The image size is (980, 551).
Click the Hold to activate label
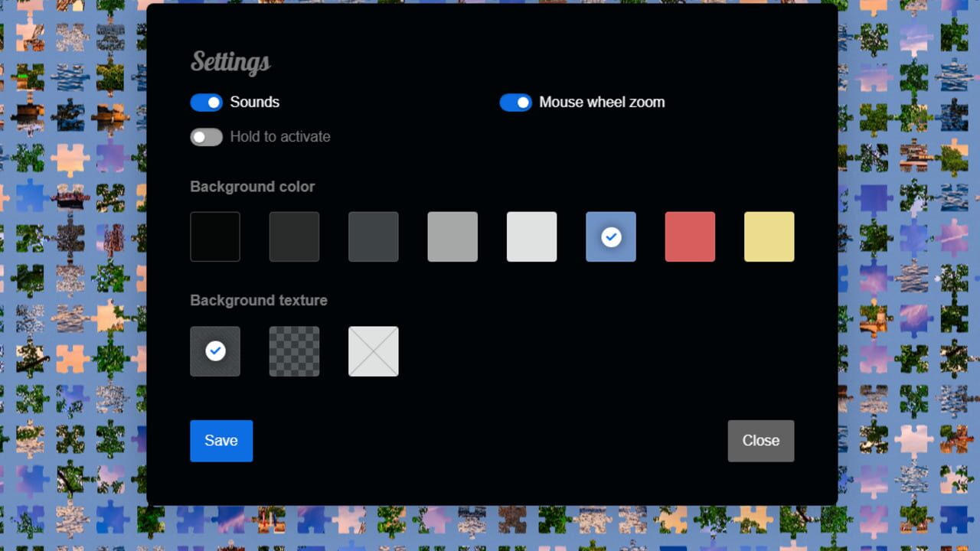[x=280, y=137]
